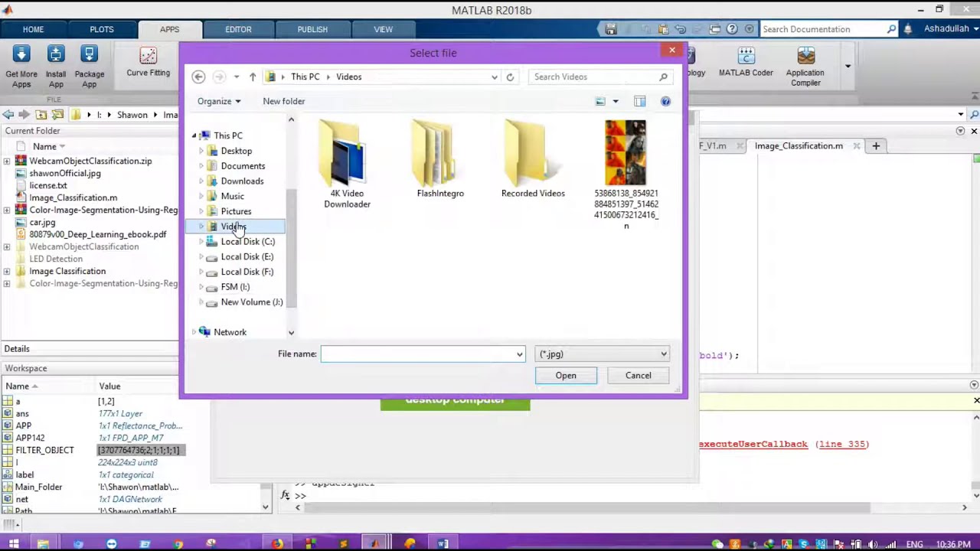This screenshot has width=980, height=551.
Task: Select Downloads in the navigation tree
Action: (242, 181)
